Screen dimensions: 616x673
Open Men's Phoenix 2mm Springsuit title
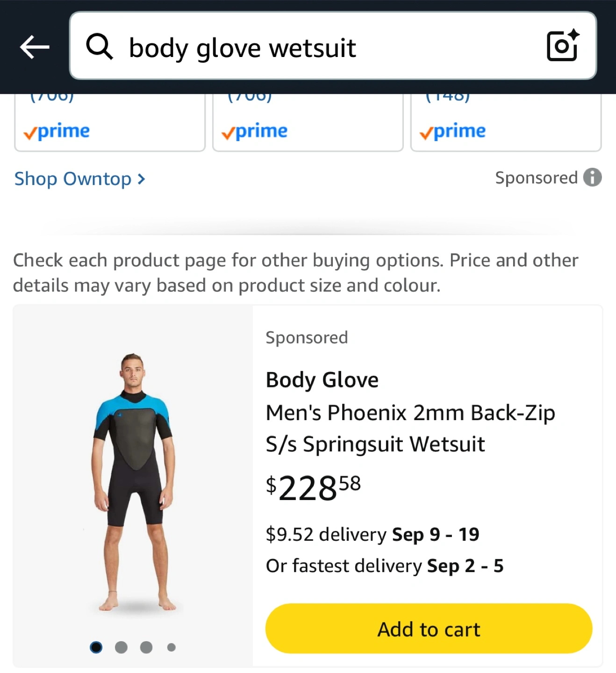coord(410,428)
